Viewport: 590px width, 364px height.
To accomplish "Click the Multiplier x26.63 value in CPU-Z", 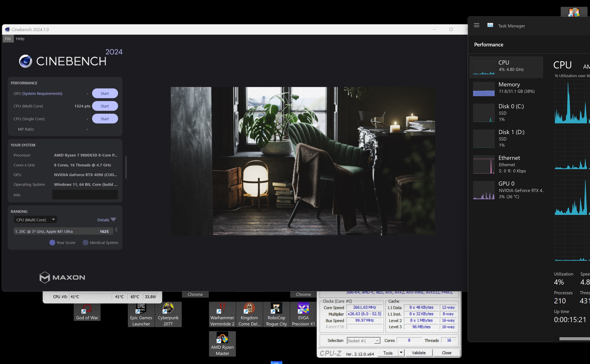I will [x=364, y=314].
